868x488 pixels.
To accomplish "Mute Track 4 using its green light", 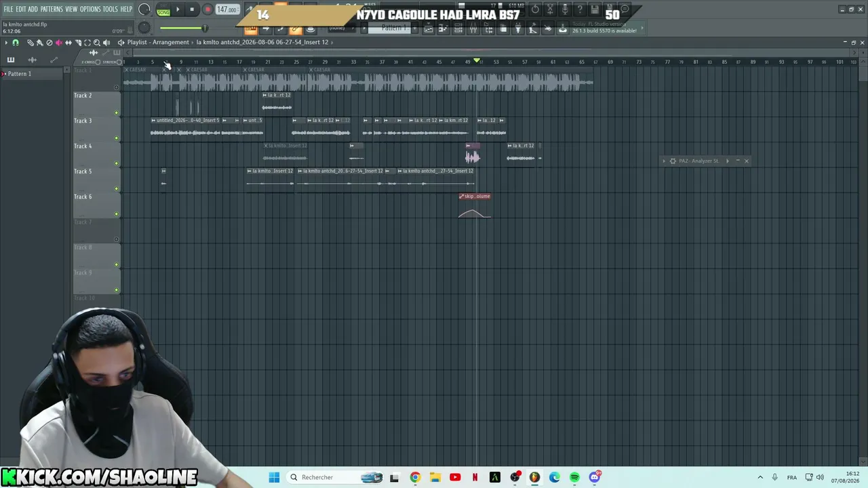I will (117, 163).
